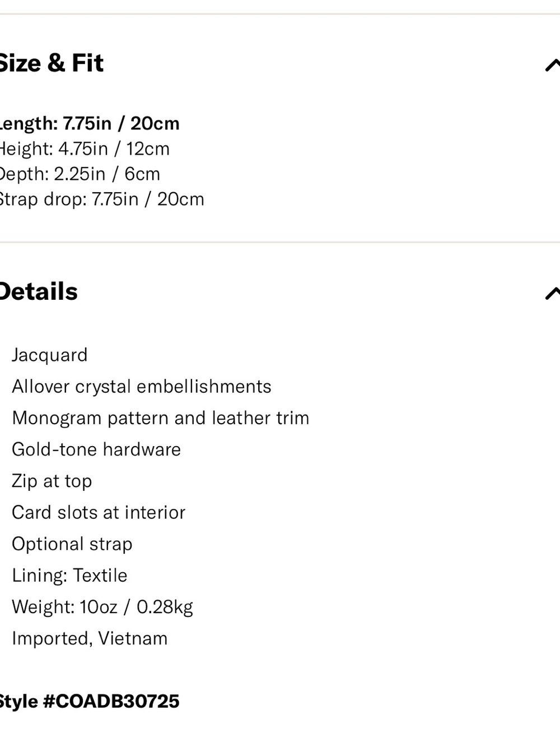Click the Optional strap item

72,544
